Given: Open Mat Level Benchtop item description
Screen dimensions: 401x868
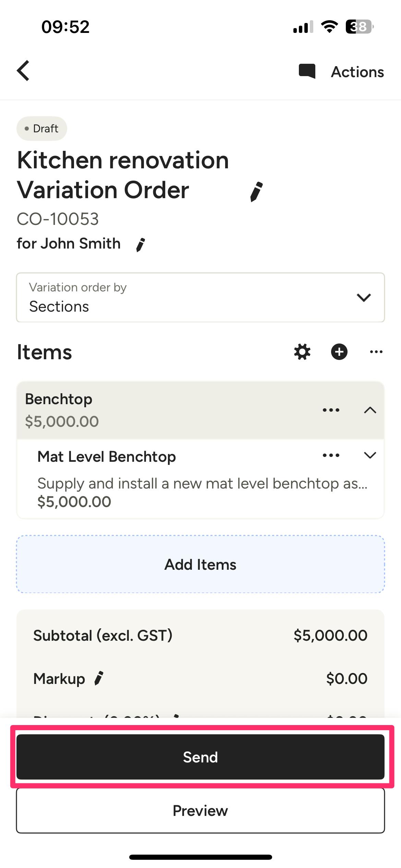Looking at the screenshot, I should pyautogui.click(x=202, y=483).
